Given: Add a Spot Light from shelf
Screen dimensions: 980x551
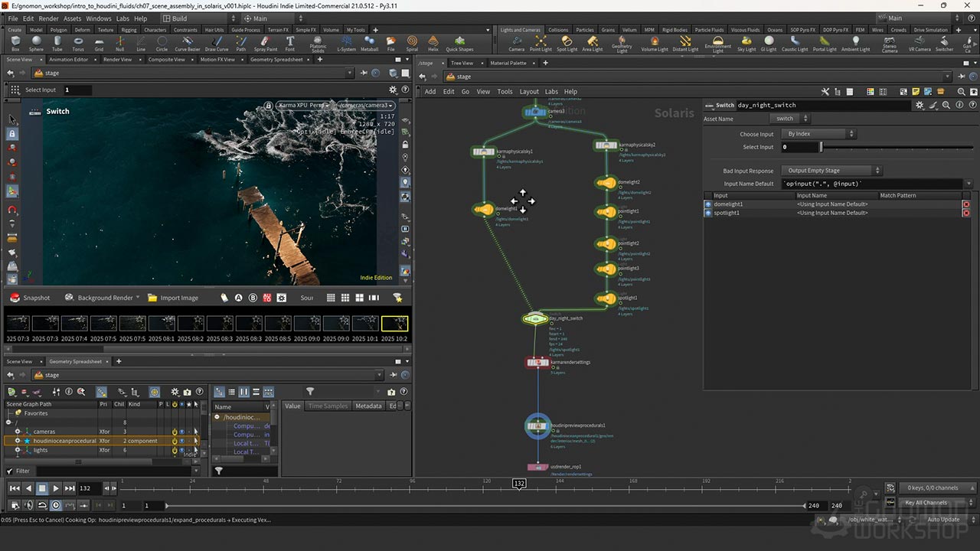Looking at the screenshot, I should pos(567,43).
